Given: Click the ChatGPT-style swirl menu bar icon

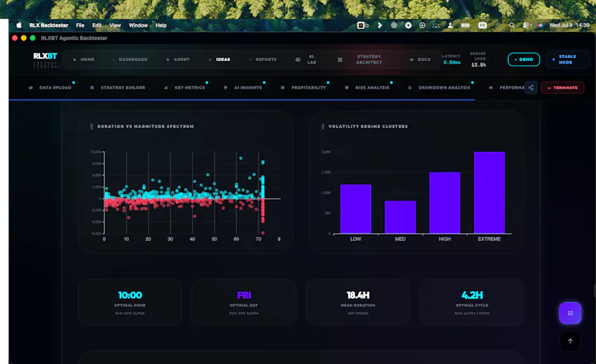Looking at the screenshot, I should [394, 25].
